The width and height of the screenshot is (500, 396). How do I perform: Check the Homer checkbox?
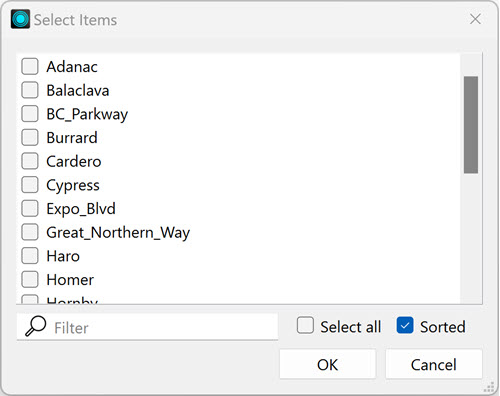point(30,279)
